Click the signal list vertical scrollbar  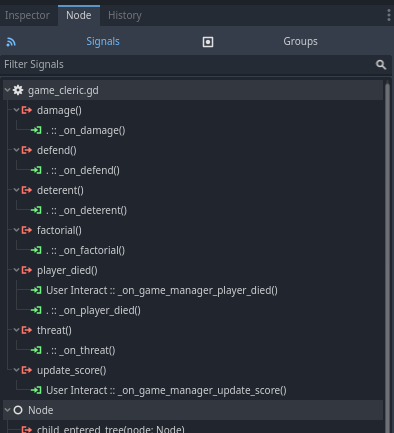click(387, 257)
